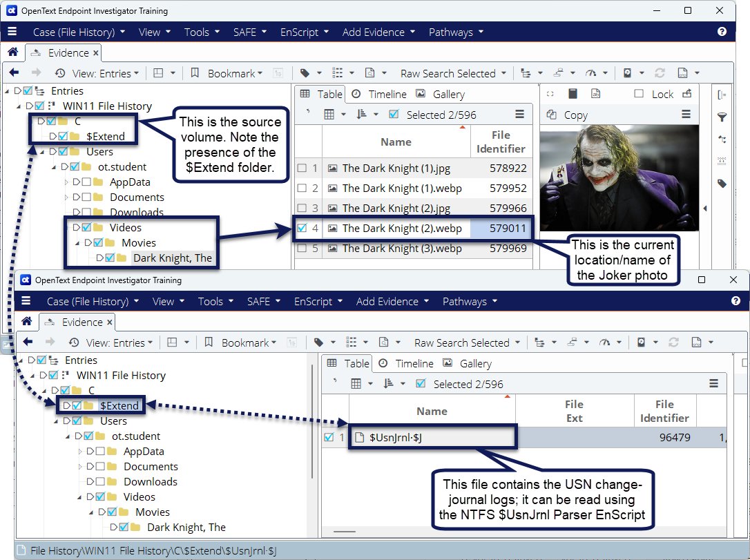The image size is (750, 560).
Task: Toggle AppData checkbox in top window tree
Action: coord(86,182)
